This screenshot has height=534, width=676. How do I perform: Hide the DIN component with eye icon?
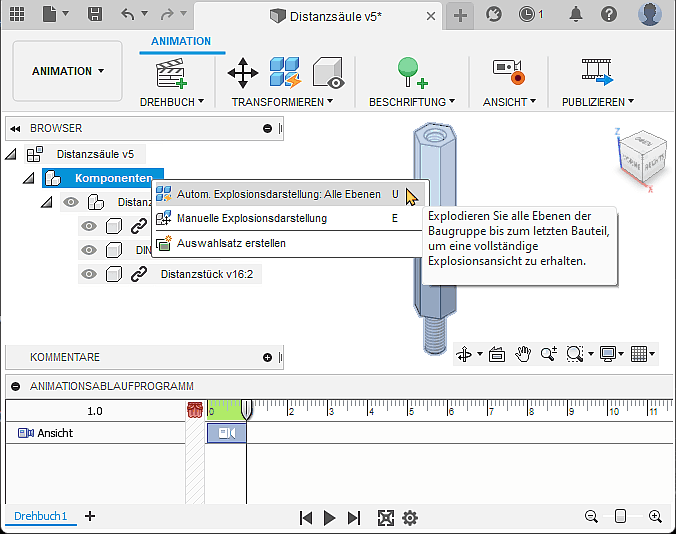tap(89, 250)
